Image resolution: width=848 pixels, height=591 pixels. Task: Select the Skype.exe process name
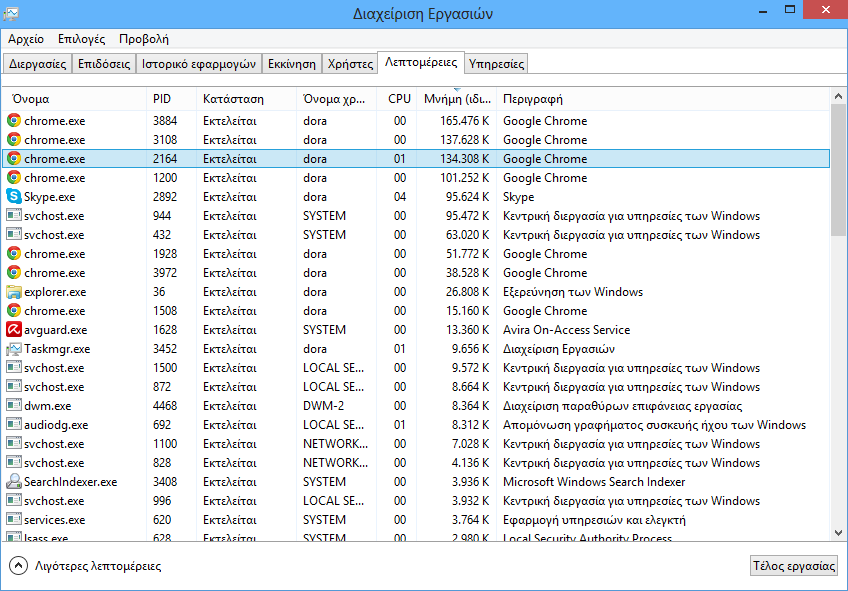(49, 197)
